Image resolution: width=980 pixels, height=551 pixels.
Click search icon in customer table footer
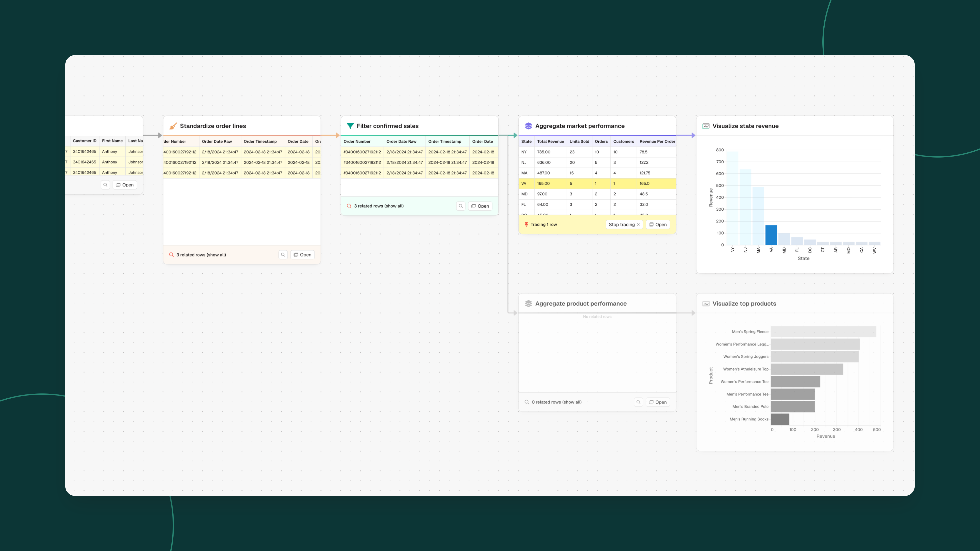(105, 185)
